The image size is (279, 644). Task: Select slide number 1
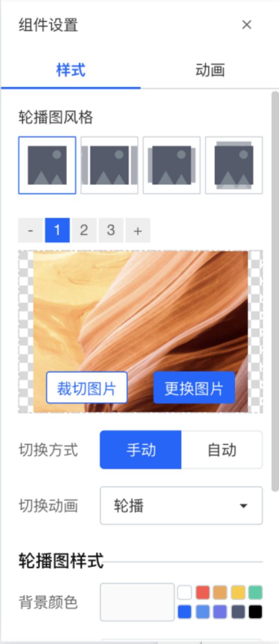pyautogui.click(x=57, y=230)
